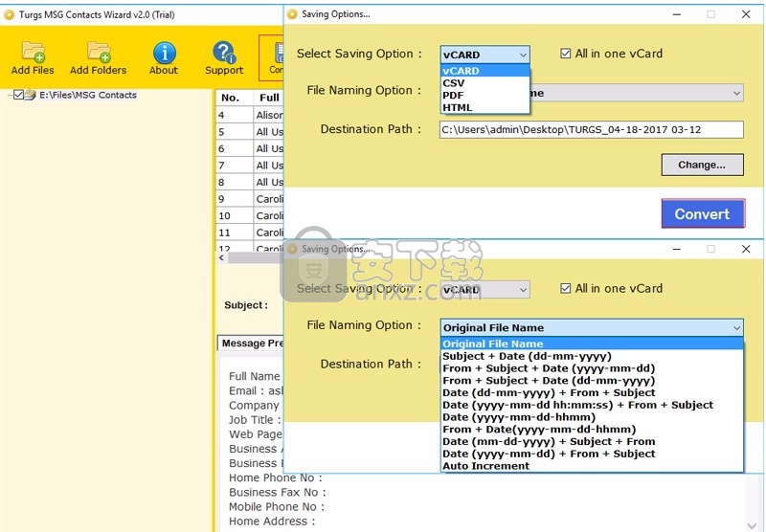Select contact row number 5

coord(250,131)
